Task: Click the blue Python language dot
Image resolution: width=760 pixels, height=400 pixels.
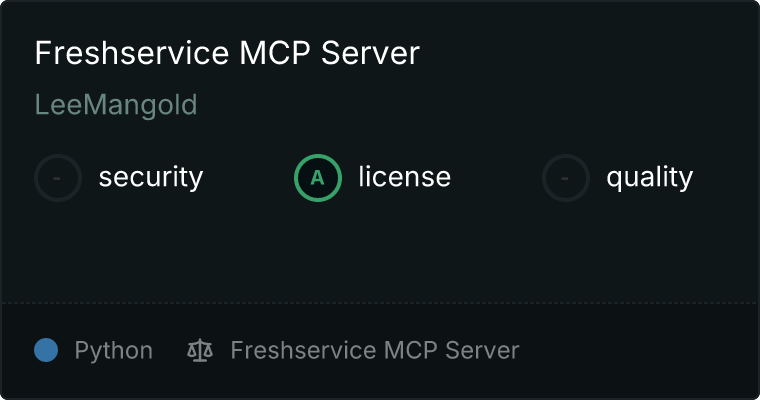Action: (46, 350)
